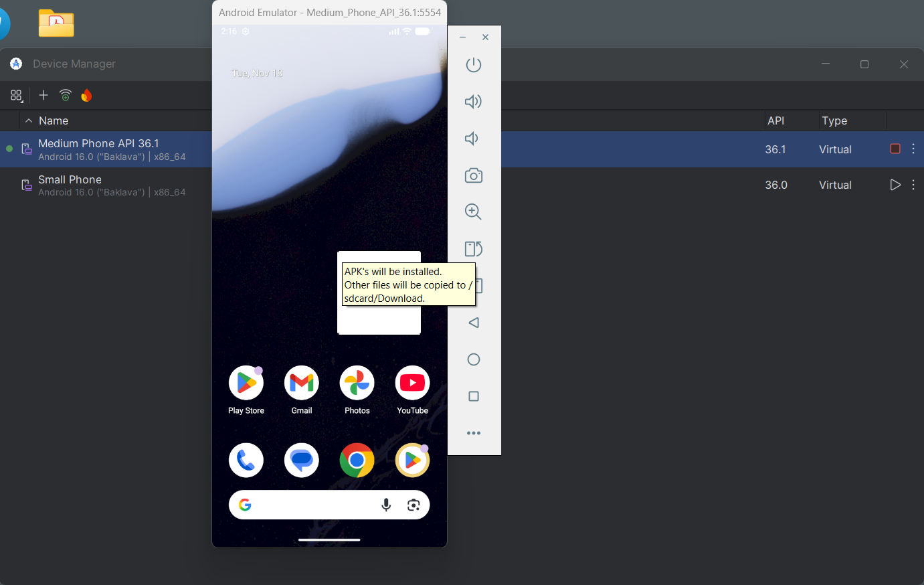Tap the emulator home circle button
The width and height of the screenshot is (924, 585).
474,359
